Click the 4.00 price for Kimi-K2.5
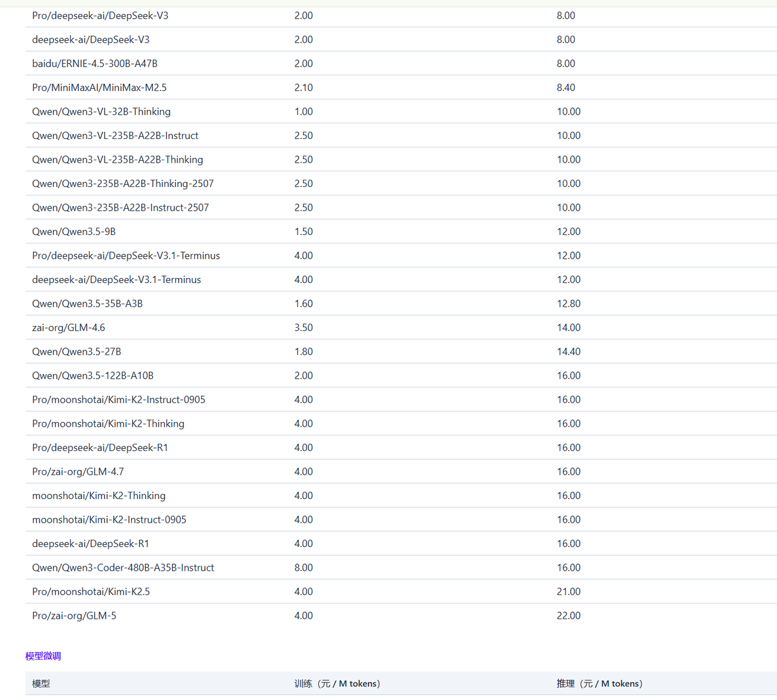The width and height of the screenshot is (777, 700). [x=304, y=591]
